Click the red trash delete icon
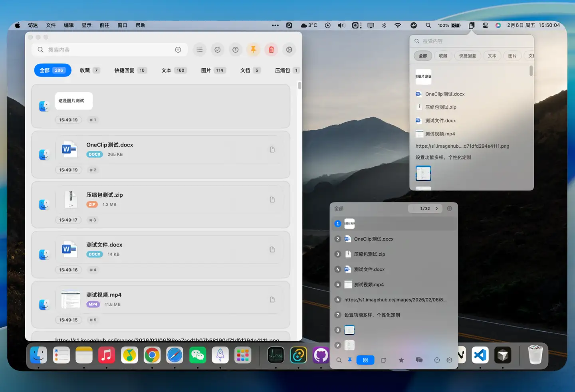575x392 pixels. click(x=271, y=49)
